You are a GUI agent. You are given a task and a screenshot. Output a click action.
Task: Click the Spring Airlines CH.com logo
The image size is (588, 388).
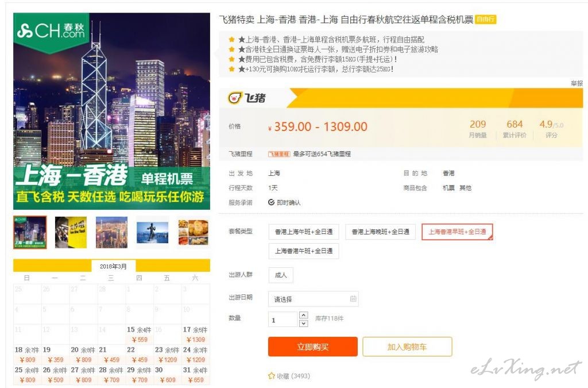(x=51, y=30)
